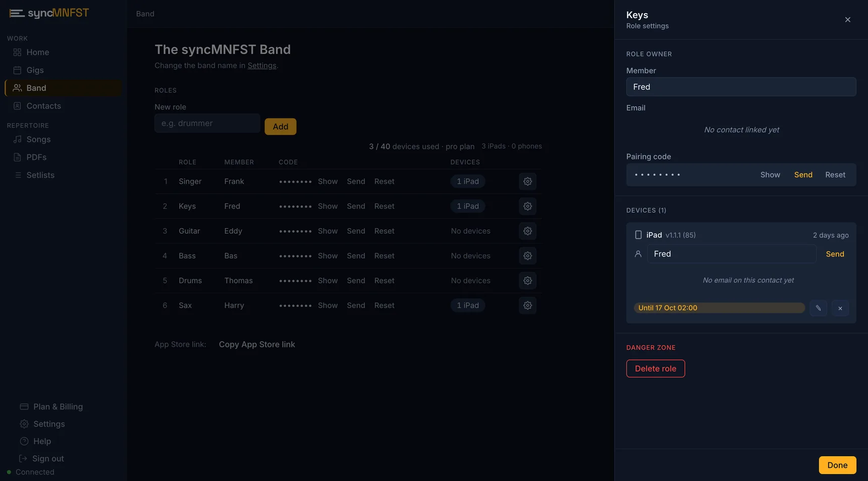Image resolution: width=868 pixels, height=481 pixels.
Task: Open Gigs in the sidebar
Action: [63, 70]
